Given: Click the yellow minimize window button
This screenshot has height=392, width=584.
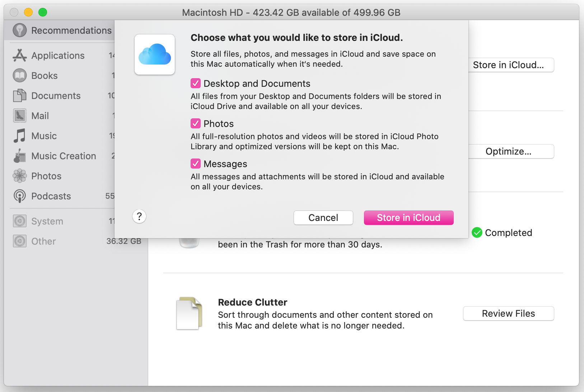Looking at the screenshot, I should [x=28, y=12].
